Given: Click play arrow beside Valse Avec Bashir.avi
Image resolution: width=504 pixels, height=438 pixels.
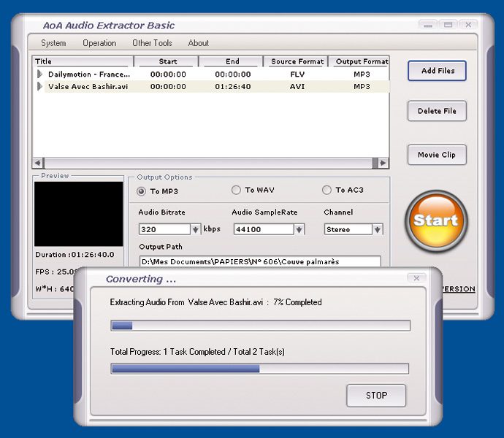Looking at the screenshot, I should [x=40, y=86].
